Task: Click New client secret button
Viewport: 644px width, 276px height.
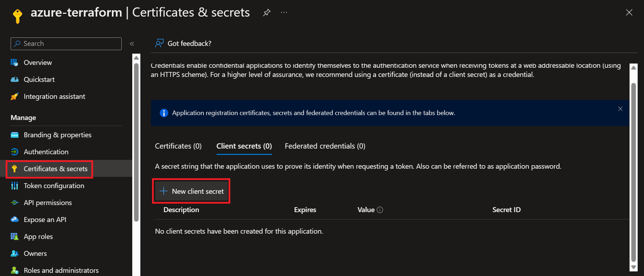Action: click(192, 191)
